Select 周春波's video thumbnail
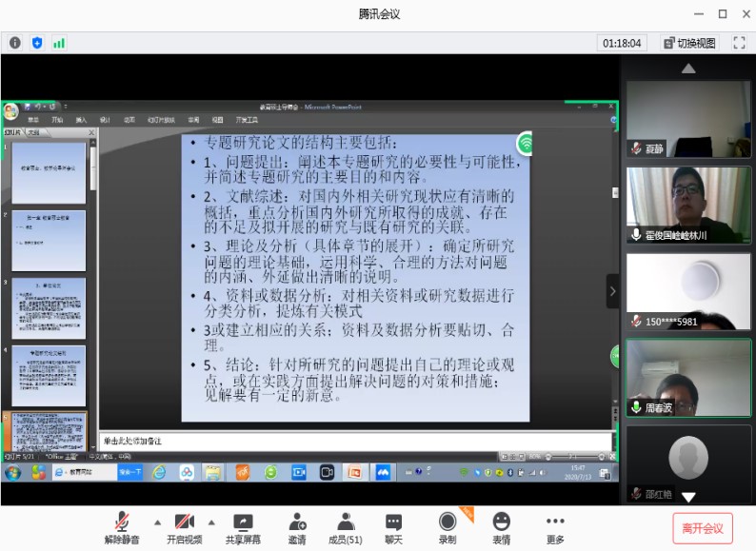The width and height of the screenshot is (756, 551). pyautogui.click(x=687, y=377)
